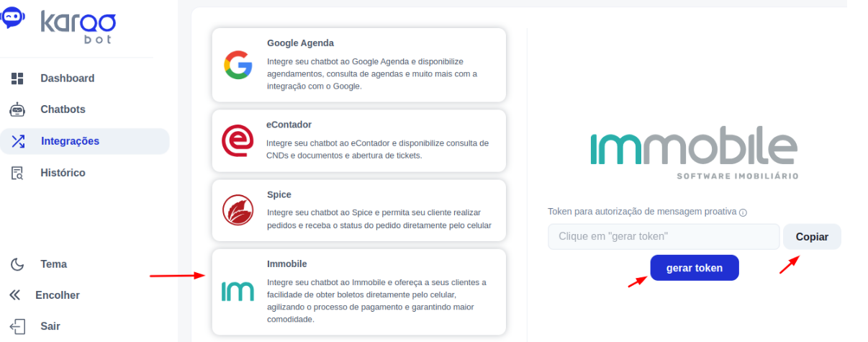
Task: Click the eContador red logo icon
Action: pyautogui.click(x=238, y=140)
